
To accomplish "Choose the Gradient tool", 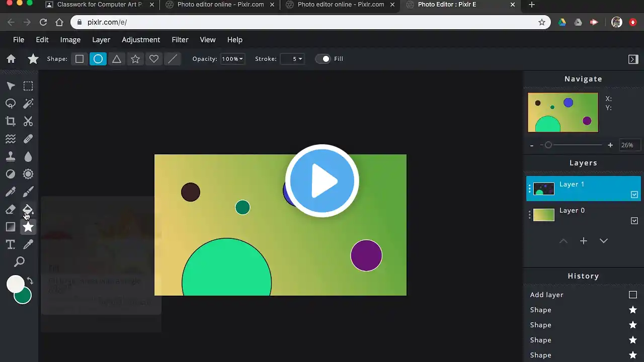I will click(11, 227).
